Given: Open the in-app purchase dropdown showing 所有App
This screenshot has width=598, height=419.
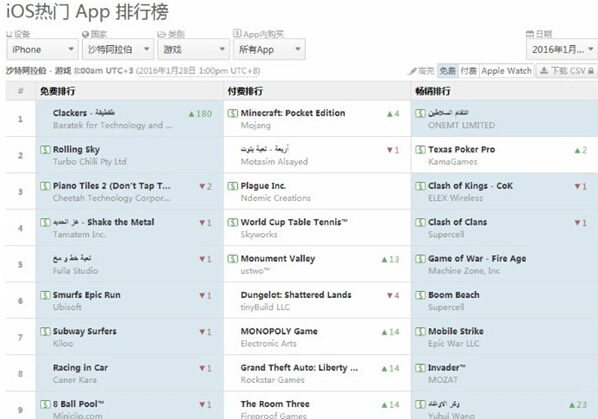Looking at the screenshot, I should click(269, 49).
